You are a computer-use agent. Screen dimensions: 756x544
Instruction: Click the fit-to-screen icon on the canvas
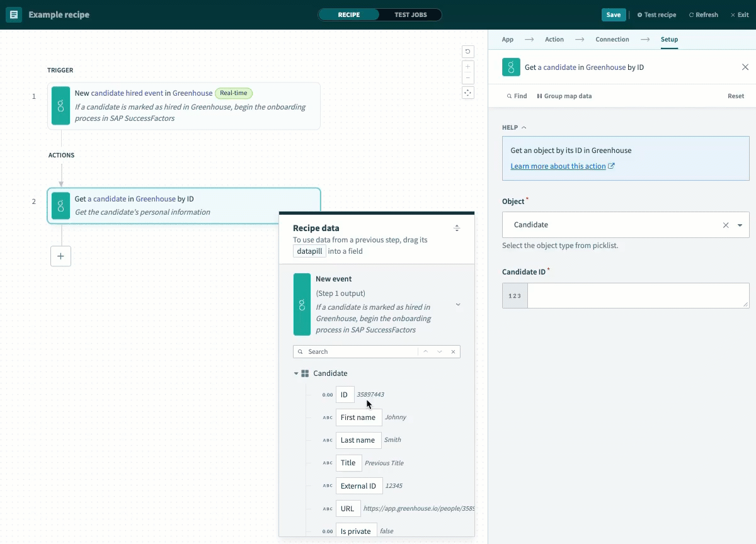467,93
